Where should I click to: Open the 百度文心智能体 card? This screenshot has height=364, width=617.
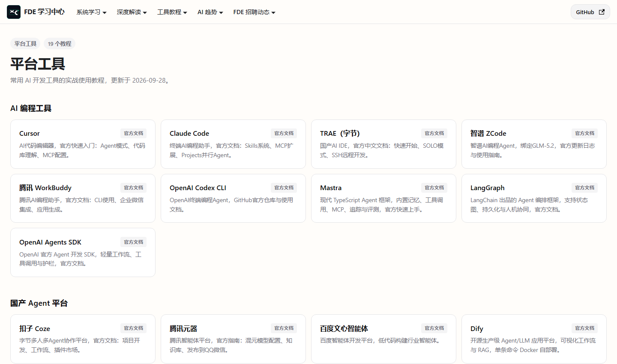pyautogui.click(x=383, y=339)
